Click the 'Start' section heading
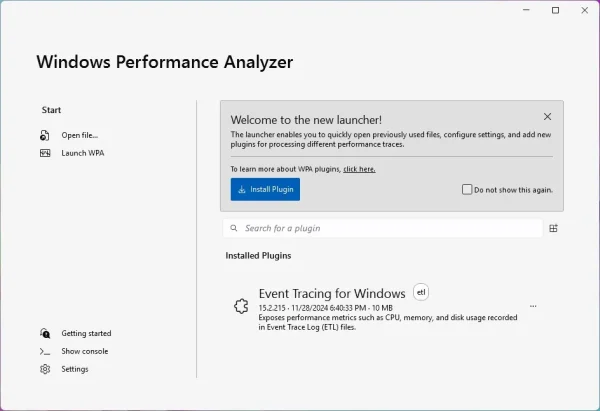600x411 pixels. coord(51,110)
